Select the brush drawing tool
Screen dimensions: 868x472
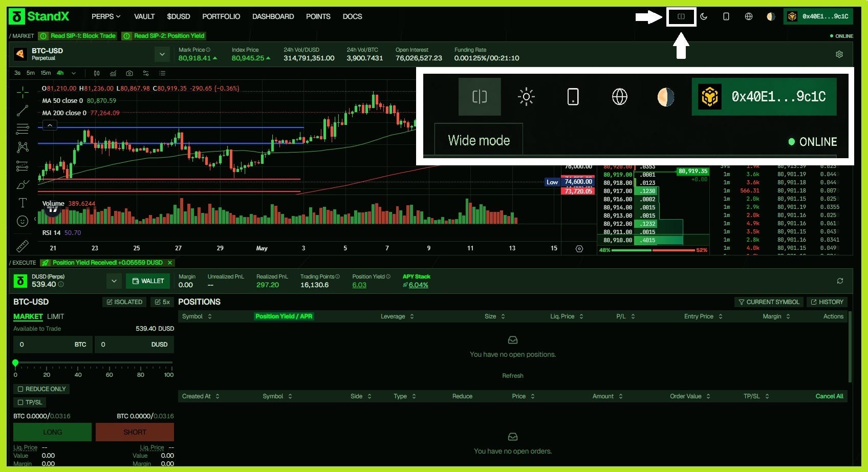point(23,184)
